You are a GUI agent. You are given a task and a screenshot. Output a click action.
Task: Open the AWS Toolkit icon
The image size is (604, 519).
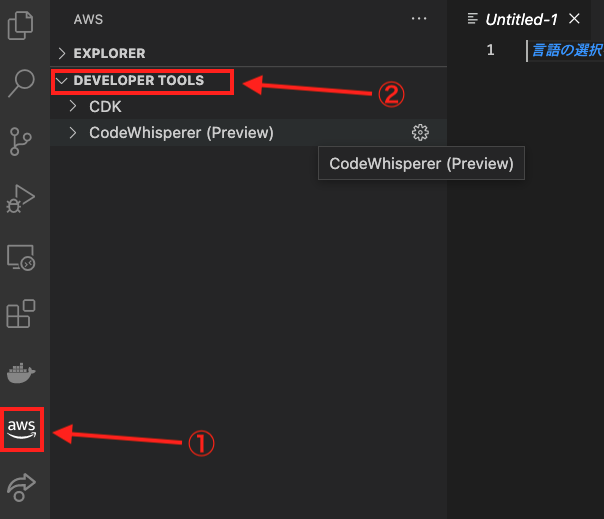[x=22, y=429]
